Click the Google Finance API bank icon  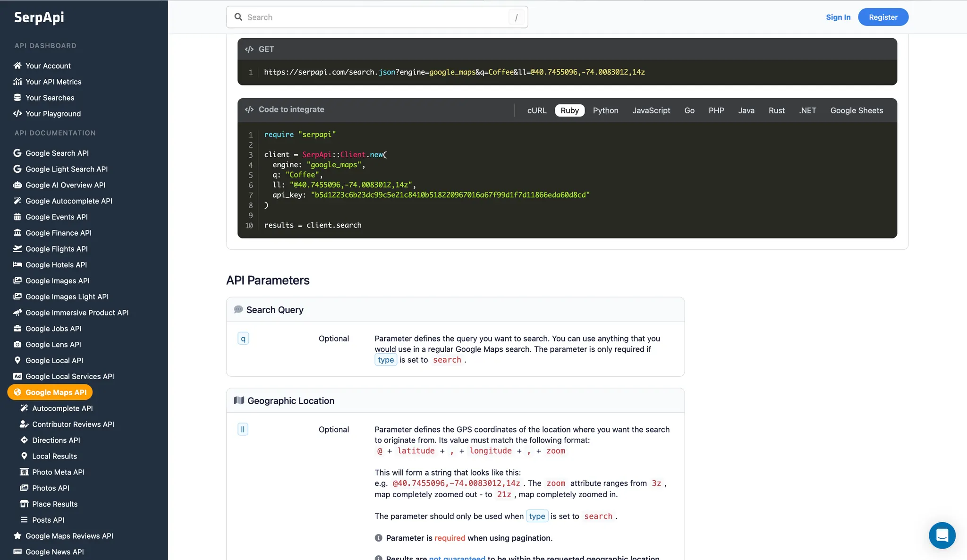click(17, 233)
